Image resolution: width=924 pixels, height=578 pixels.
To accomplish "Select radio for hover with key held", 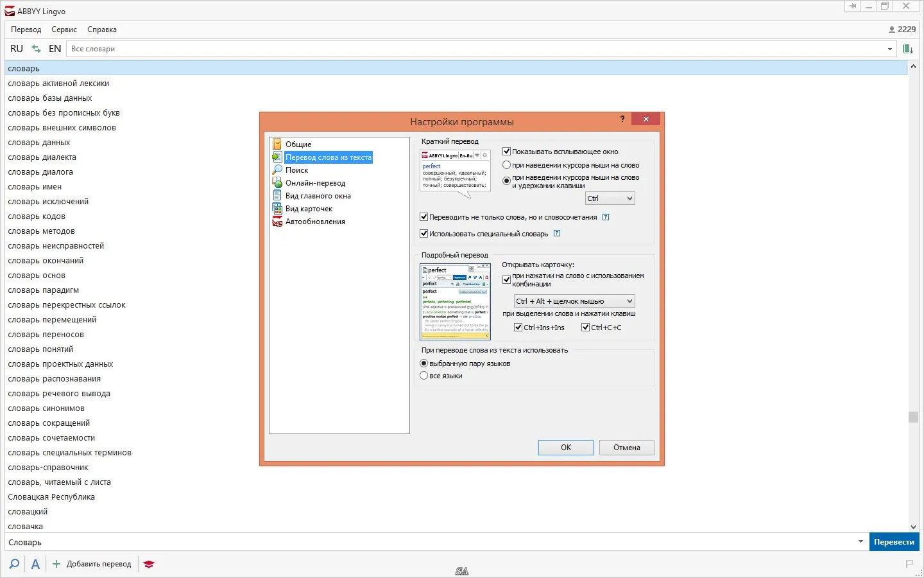I will [x=506, y=181].
